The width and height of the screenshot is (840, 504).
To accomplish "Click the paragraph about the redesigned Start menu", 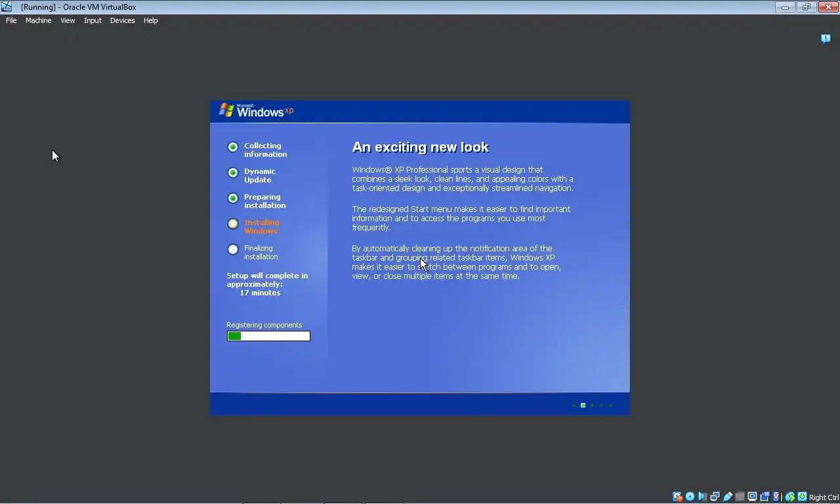I will (x=461, y=219).
